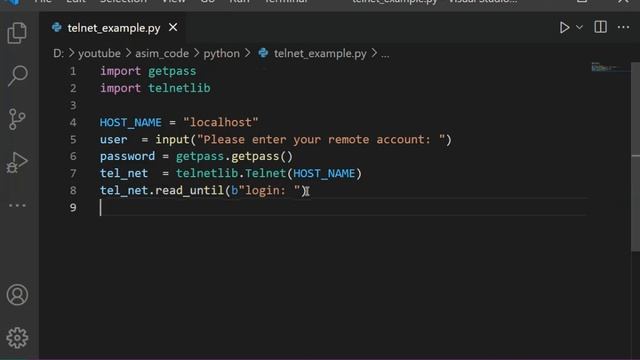The width and height of the screenshot is (640, 360).
Task: Click the breadcrumb ellipsis symbol segment
Action: (x=385, y=54)
